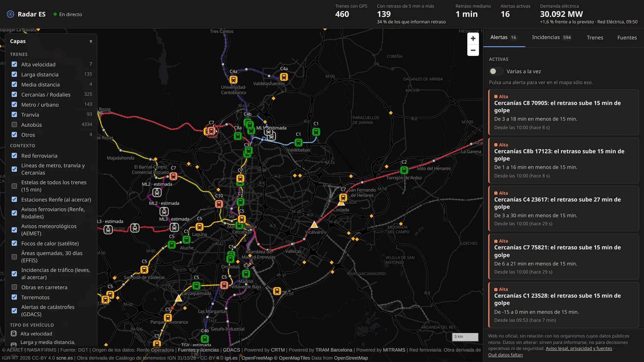The height and width of the screenshot is (362, 644).
Task: Select the green C1 train near Valdebebas
Action: [298, 142]
